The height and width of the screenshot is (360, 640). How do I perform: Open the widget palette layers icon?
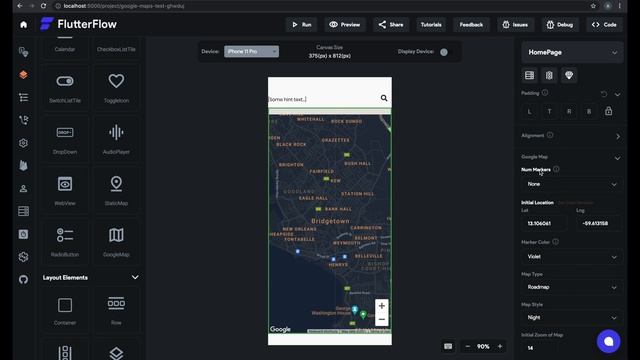click(x=23, y=75)
